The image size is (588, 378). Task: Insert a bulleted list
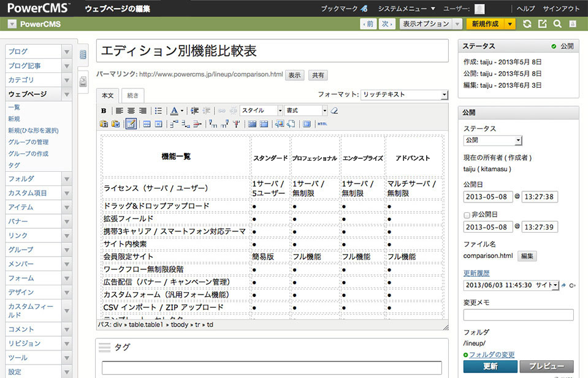158,110
